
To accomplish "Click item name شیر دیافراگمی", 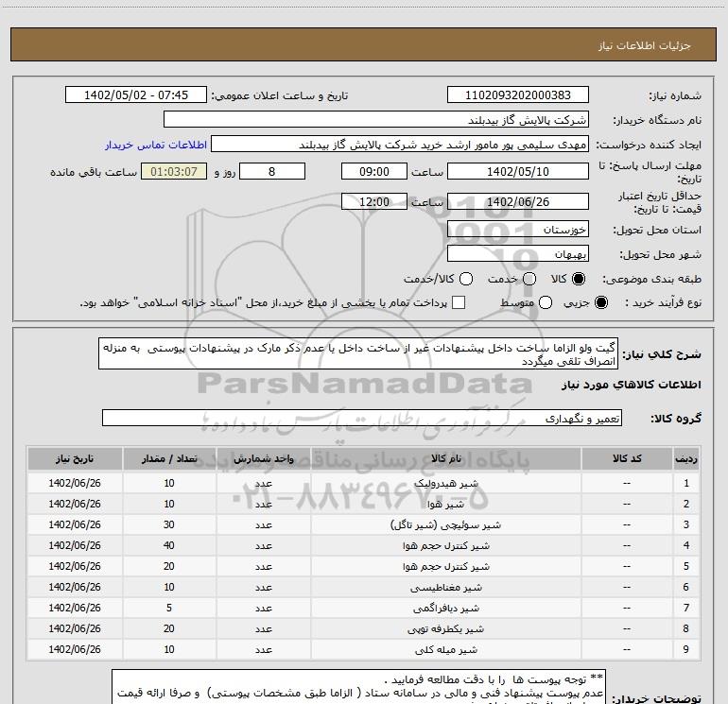I will coord(445,608).
